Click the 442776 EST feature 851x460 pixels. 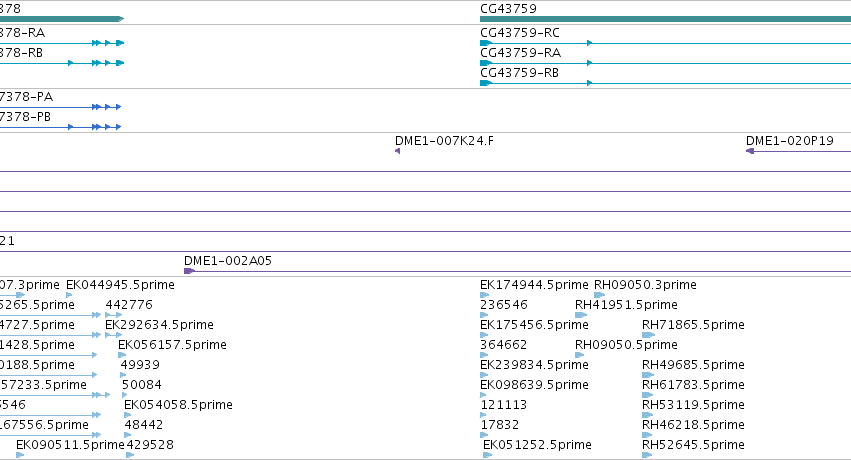tap(113, 315)
